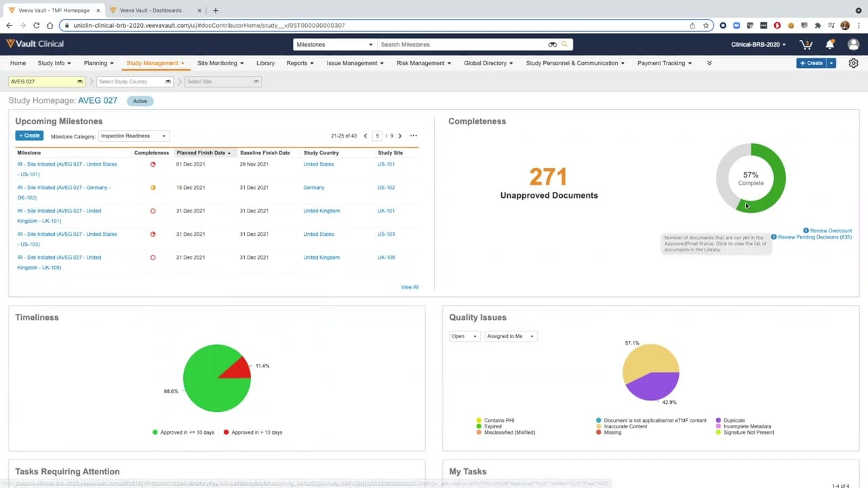868x488 pixels.
Task: Click completeness icon for UK-101 milestone
Action: tap(153, 211)
